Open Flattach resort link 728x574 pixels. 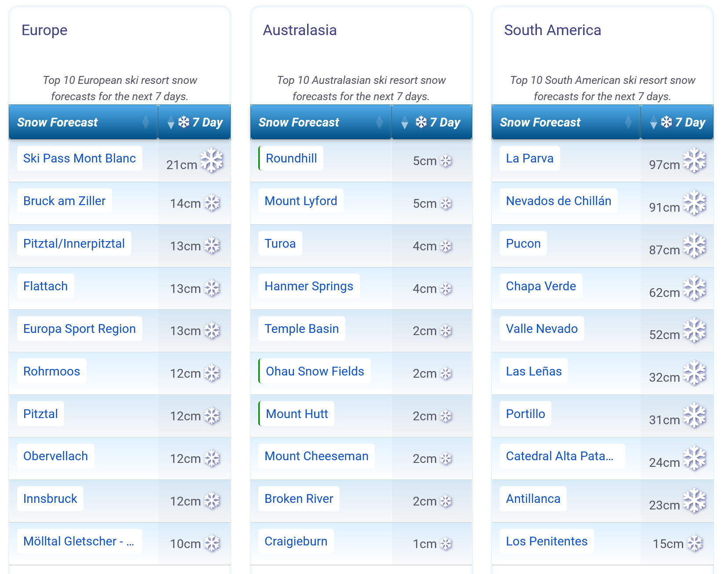tap(46, 286)
